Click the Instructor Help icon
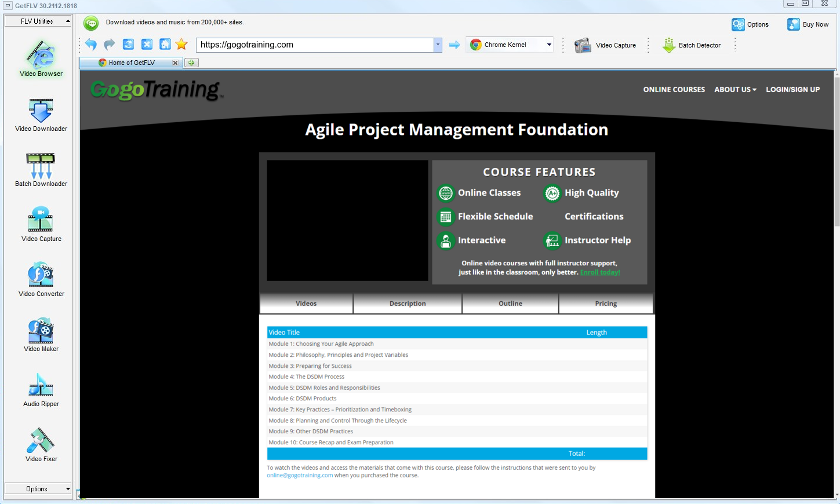The image size is (840, 504). click(552, 240)
